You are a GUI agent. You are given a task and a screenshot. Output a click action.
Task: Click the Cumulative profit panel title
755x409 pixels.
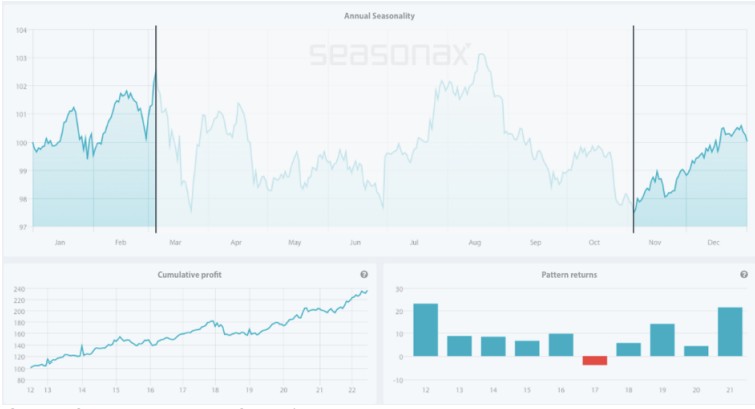[x=190, y=275]
